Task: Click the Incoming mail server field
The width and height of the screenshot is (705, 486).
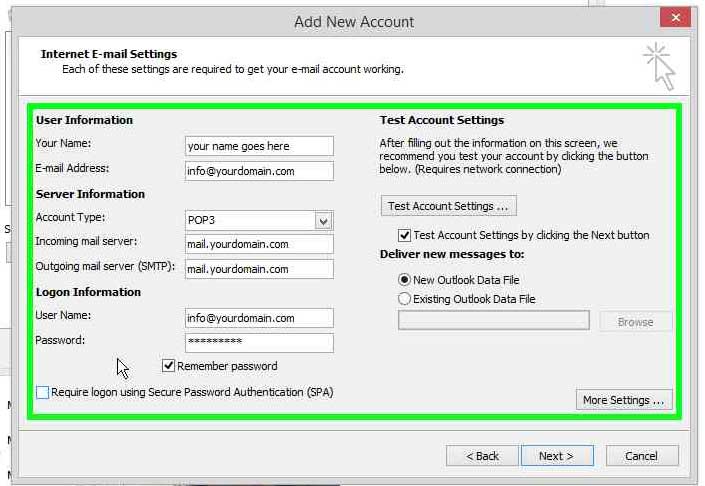Action: click(259, 244)
